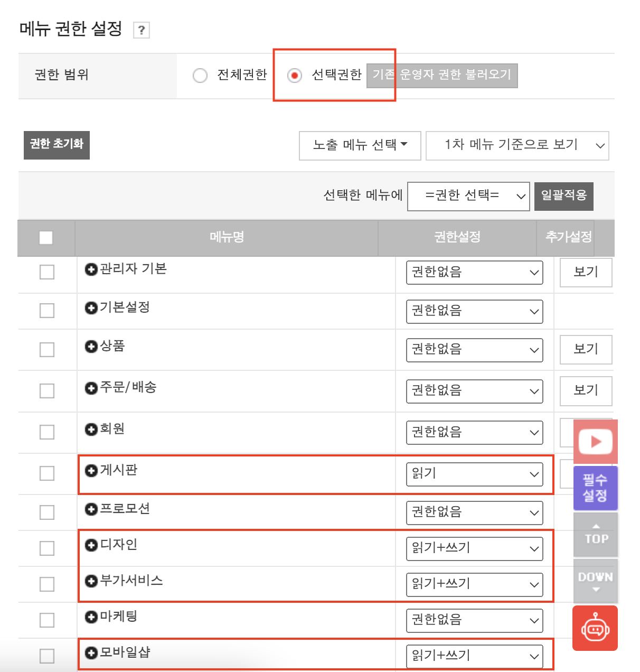Click the chatbot robot icon
The image size is (640, 672).
coord(595,628)
